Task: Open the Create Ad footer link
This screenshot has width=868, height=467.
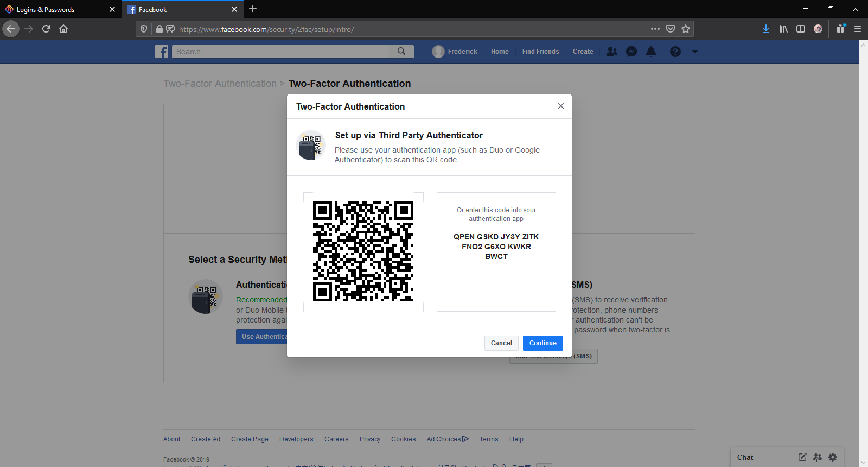Action: 206,439
